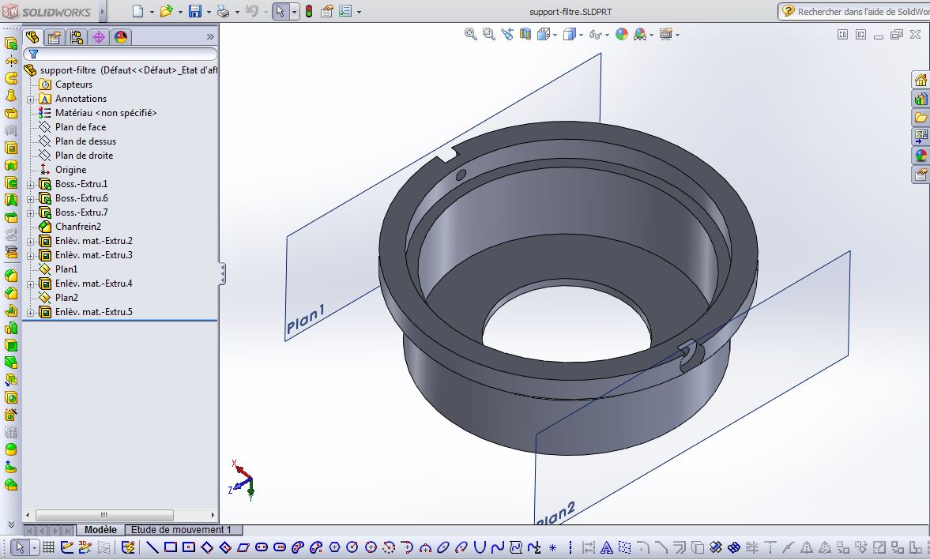Expand Enlèv. mat.-Extru.2 node
The width and height of the screenshot is (930, 560).
tap(30, 241)
